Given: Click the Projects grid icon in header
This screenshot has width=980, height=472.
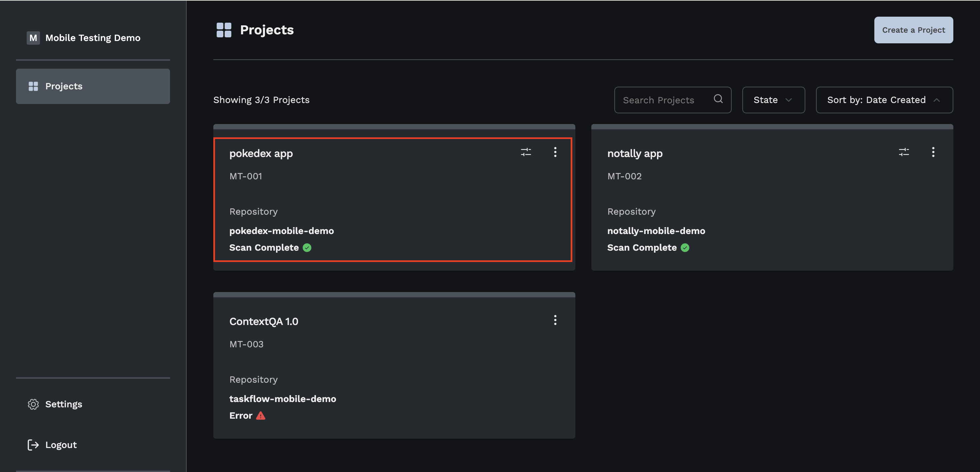Looking at the screenshot, I should [x=224, y=30].
